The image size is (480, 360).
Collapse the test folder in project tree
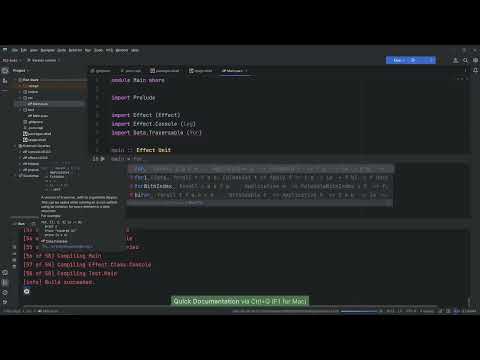click(x=20, y=110)
